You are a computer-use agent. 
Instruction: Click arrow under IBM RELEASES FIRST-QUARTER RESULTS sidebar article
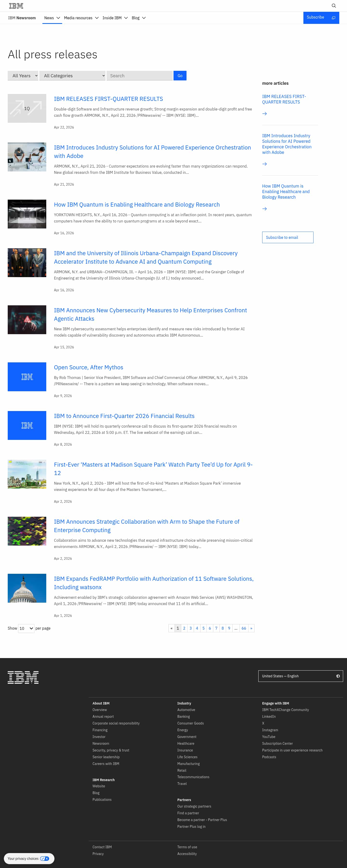pos(264,114)
